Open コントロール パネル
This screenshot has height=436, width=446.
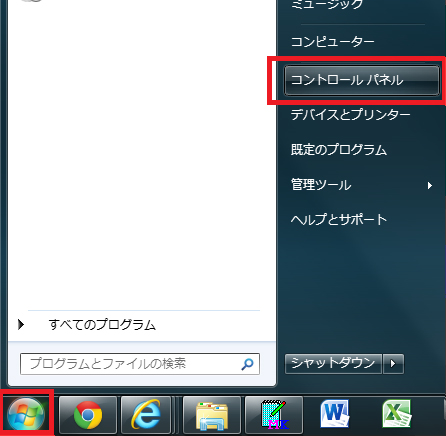coord(362,80)
